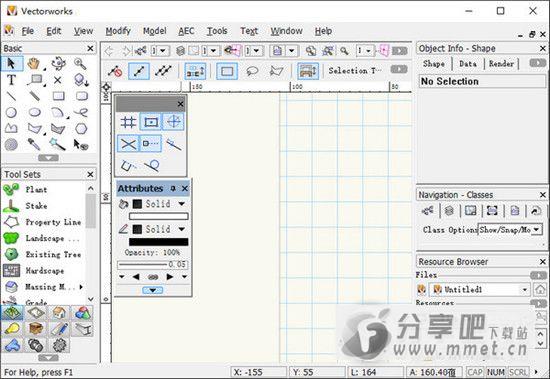Open the Pen style Solid dropdown

182,229
